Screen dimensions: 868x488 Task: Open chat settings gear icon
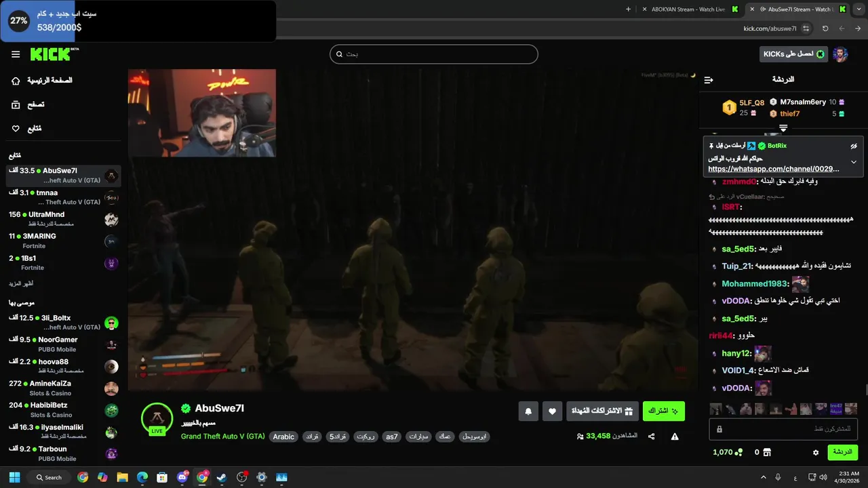click(x=816, y=452)
